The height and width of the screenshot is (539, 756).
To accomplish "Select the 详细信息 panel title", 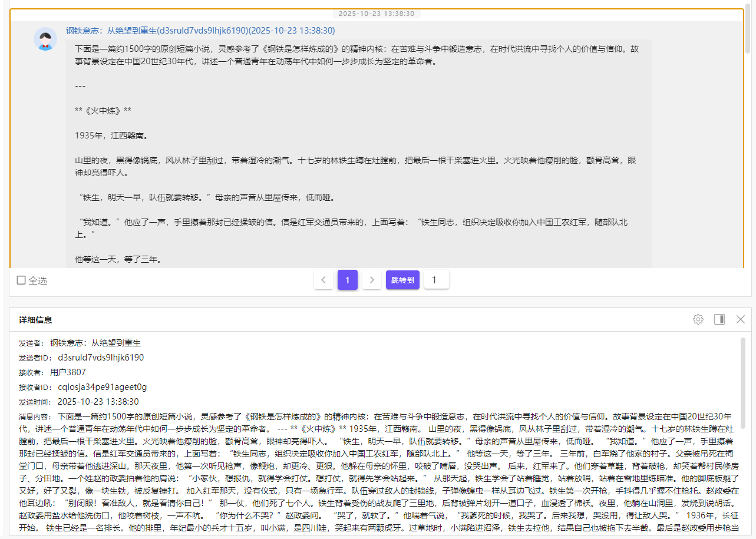I will [35, 320].
